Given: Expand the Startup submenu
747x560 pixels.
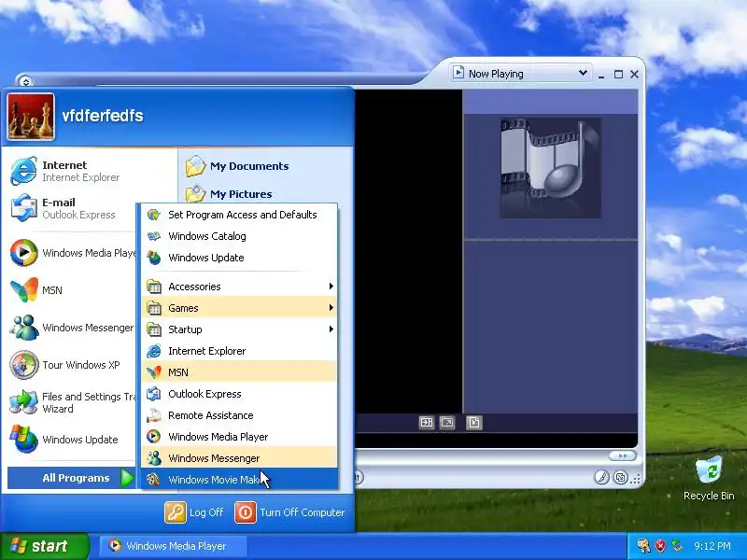Looking at the screenshot, I should (x=239, y=329).
